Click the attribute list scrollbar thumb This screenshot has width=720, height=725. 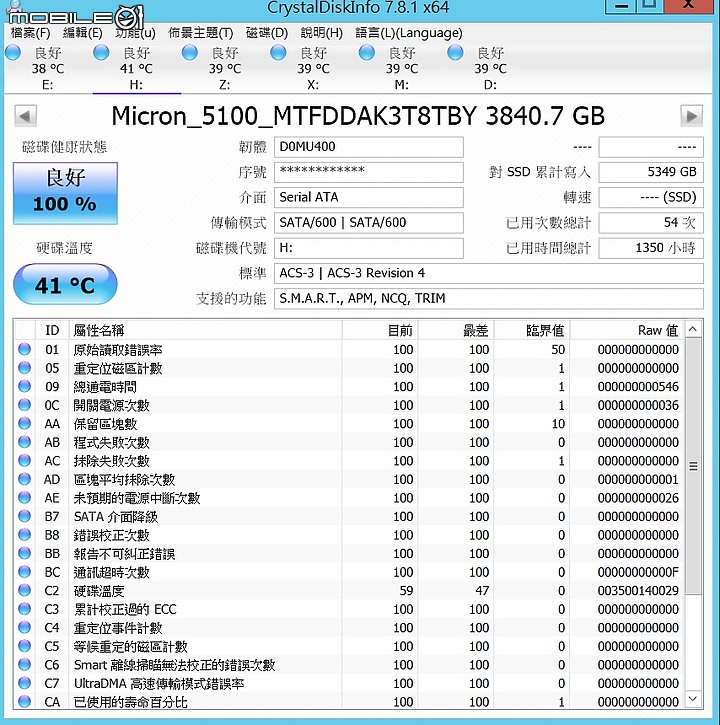693,466
